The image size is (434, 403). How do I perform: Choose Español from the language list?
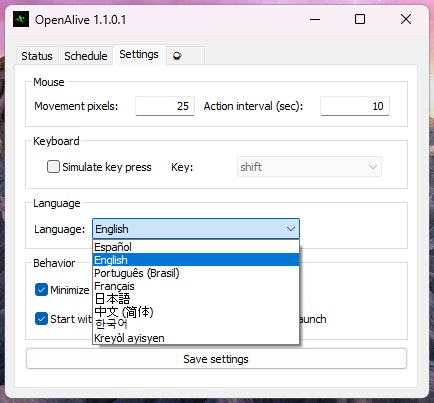[x=196, y=247]
